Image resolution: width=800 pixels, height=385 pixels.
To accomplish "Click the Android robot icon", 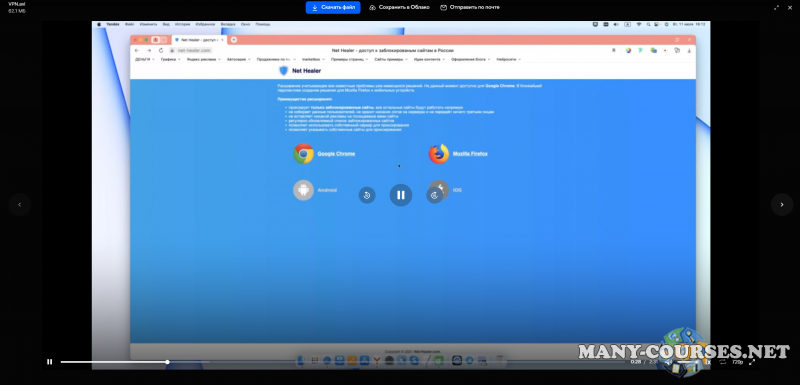I will coord(303,190).
